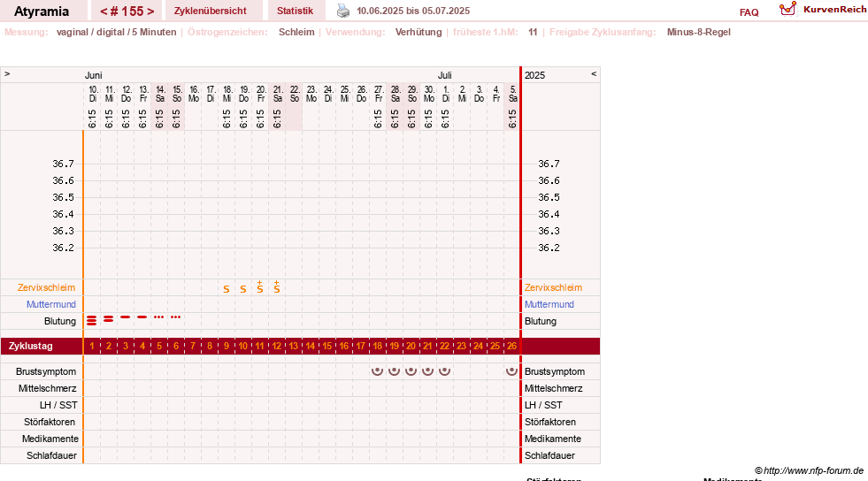Image resolution: width=868 pixels, height=481 pixels.
Task: Click light bleeding dash on cycle day 3
Action: 126,317
